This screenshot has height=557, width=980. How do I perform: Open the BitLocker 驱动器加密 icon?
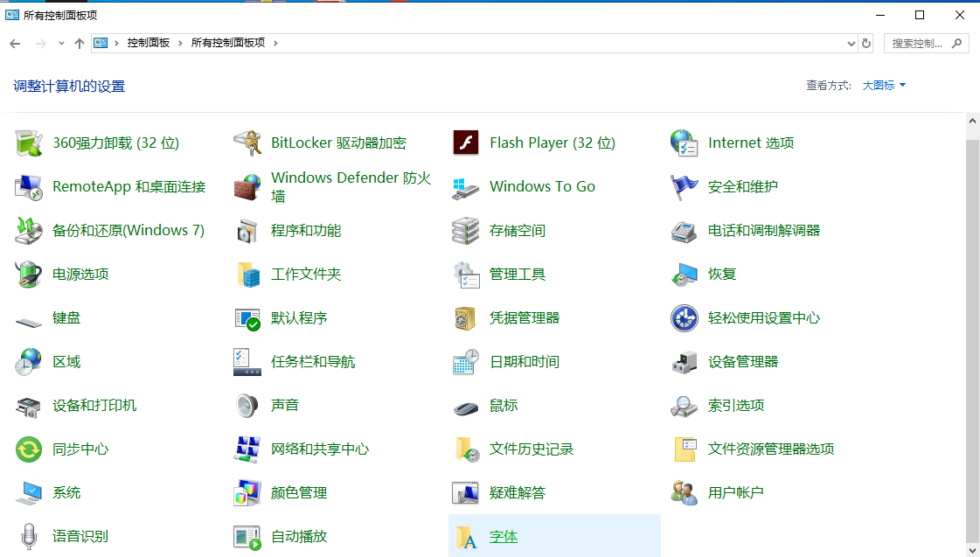[247, 143]
